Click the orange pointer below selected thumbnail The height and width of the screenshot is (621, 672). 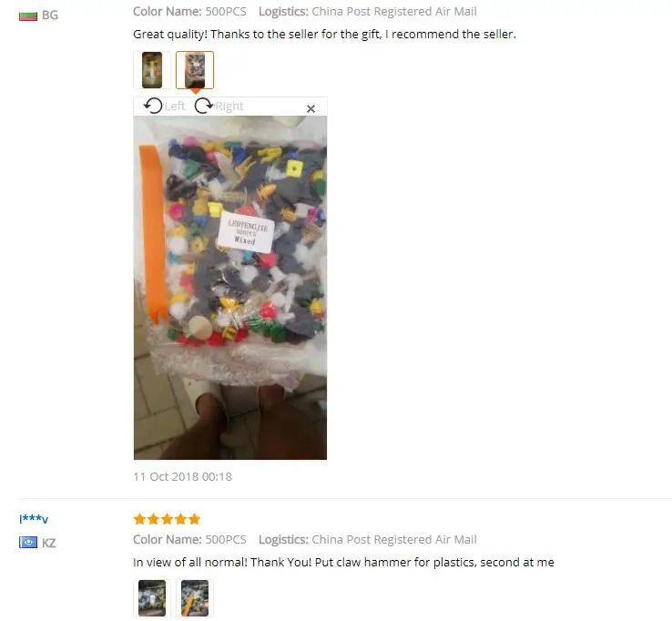(x=195, y=91)
